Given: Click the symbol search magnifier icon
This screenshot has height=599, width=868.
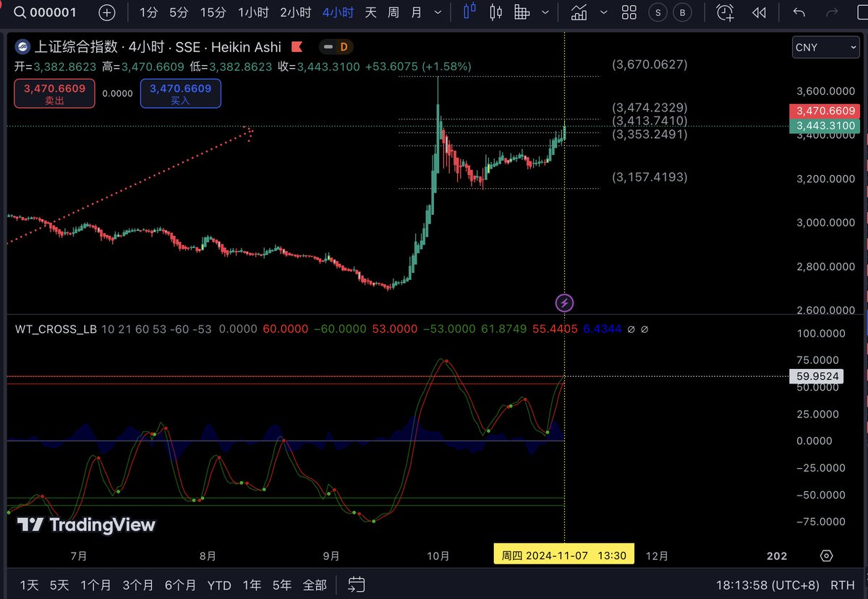Looking at the screenshot, I should pyautogui.click(x=20, y=12).
